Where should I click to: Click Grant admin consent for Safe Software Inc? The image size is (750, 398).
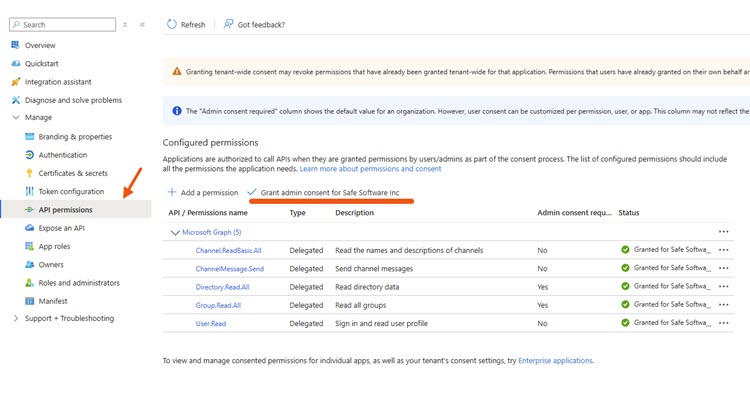point(323,192)
